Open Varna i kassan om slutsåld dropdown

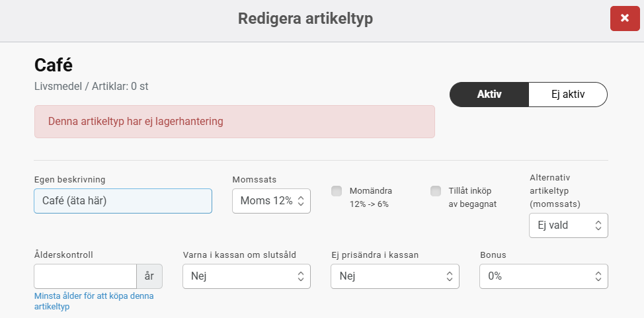pos(246,276)
